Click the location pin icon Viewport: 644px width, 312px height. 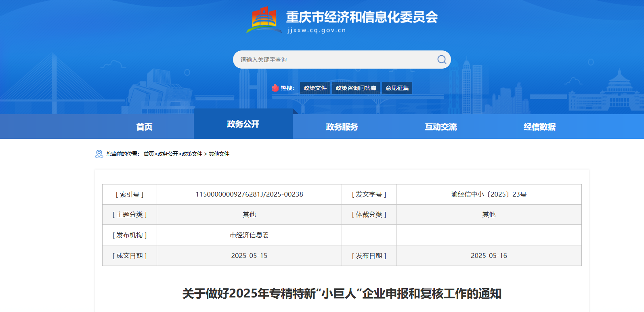(x=99, y=154)
